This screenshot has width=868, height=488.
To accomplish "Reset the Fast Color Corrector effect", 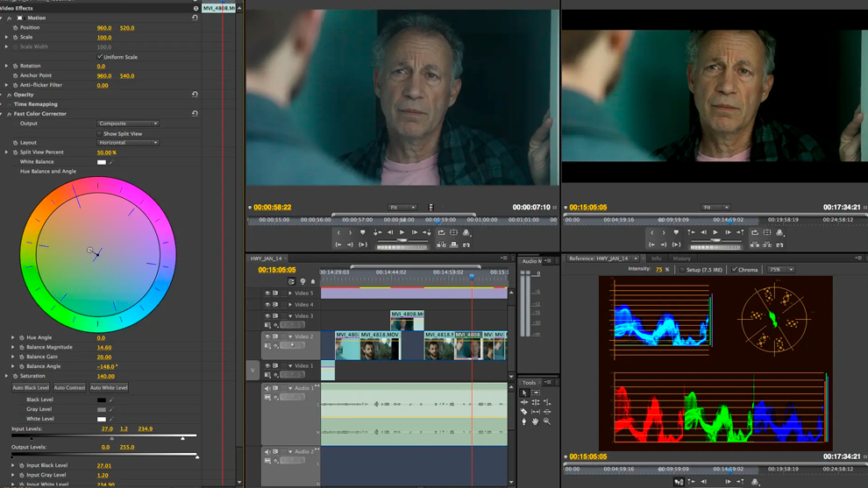I will 195,113.
